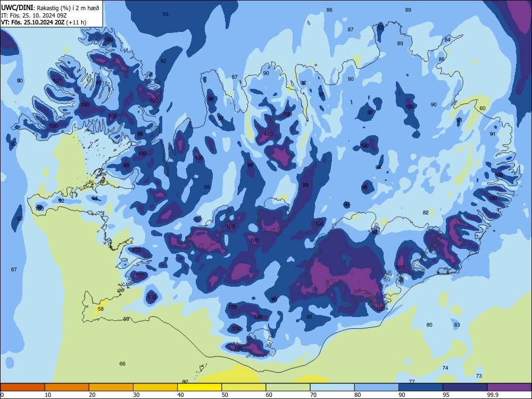Click the '58' humidity value on the map
The width and height of the screenshot is (532, 399).
point(101,309)
